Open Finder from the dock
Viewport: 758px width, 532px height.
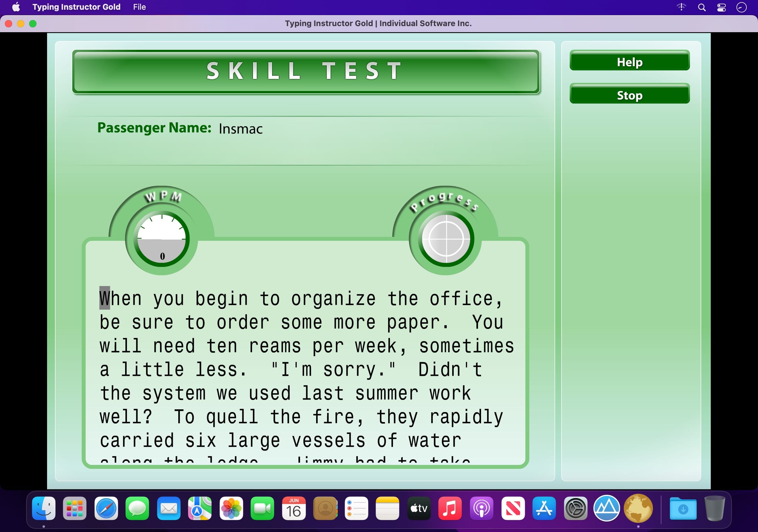coord(43,508)
